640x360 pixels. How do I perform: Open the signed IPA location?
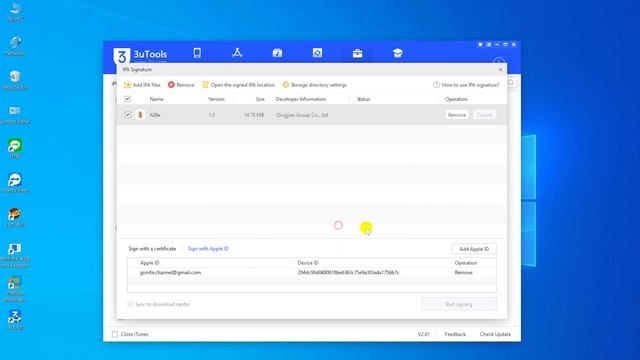tap(238, 85)
